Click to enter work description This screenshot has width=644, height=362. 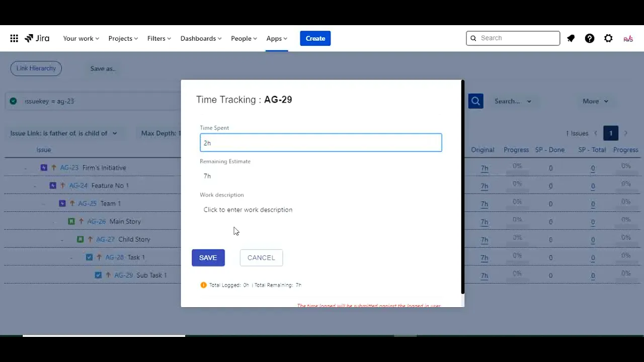pos(248,210)
